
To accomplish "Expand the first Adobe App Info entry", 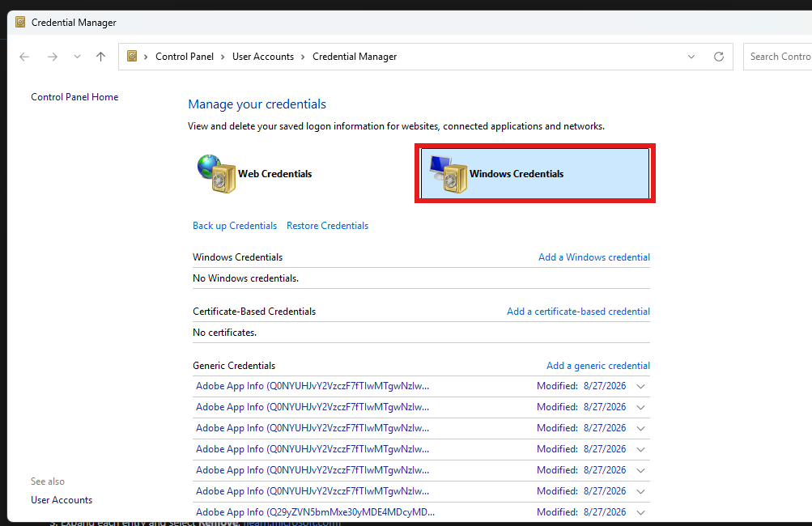I will [640, 387].
